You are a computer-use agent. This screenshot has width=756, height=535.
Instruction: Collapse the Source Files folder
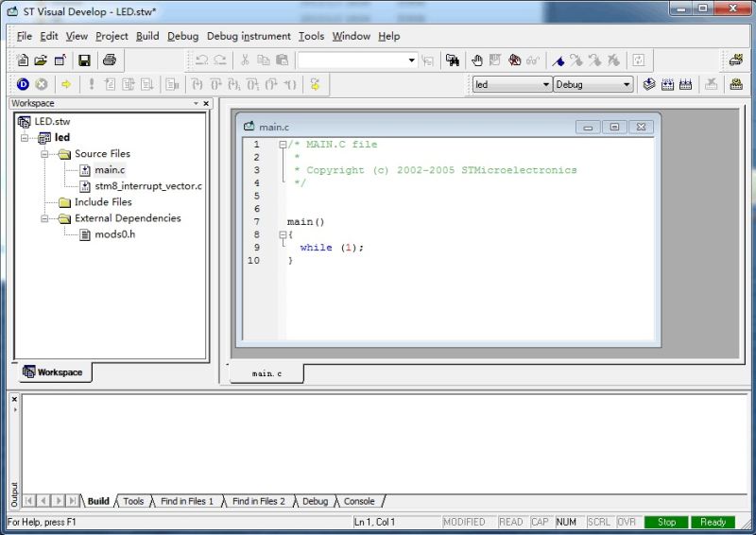pos(44,154)
